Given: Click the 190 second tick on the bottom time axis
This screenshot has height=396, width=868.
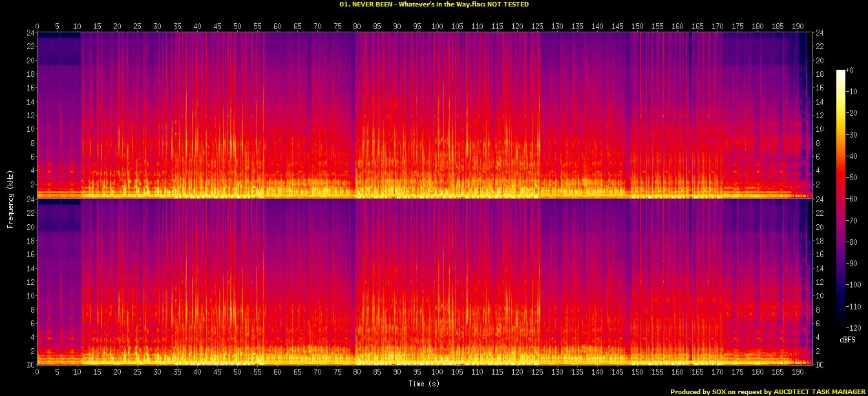Looking at the screenshot, I should 798,373.
